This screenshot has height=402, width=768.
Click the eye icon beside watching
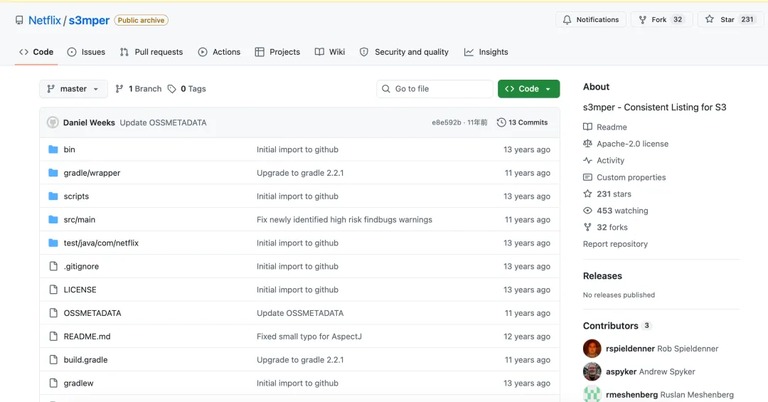tap(588, 211)
